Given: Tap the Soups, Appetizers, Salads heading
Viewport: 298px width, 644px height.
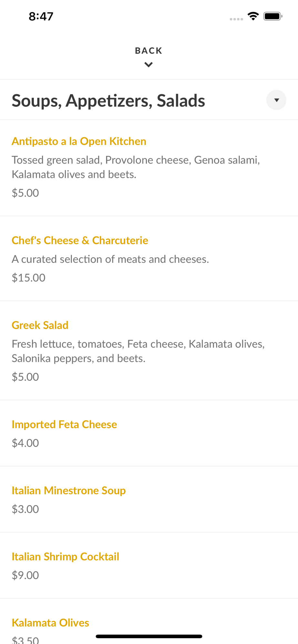Looking at the screenshot, I should 108,100.
